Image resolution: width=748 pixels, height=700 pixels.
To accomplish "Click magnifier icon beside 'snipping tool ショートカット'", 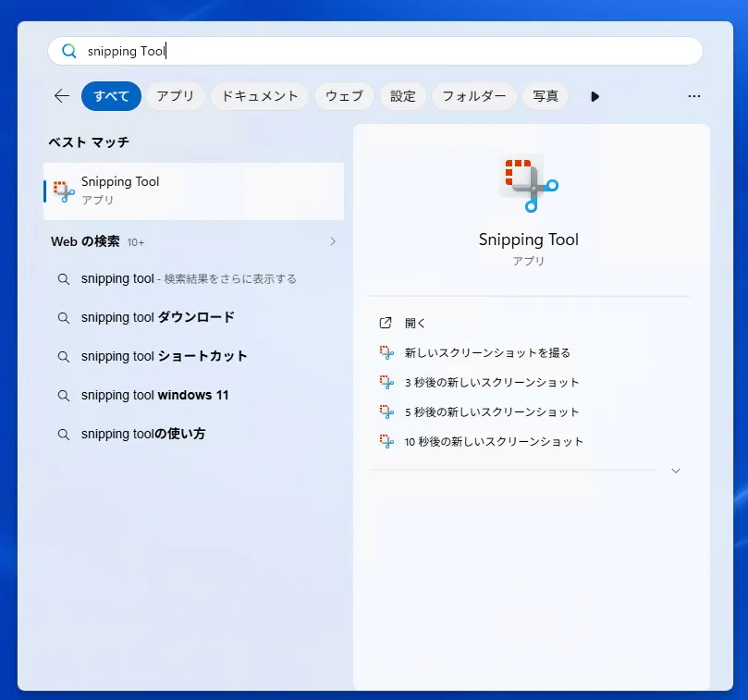I will [x=64, y=356].
